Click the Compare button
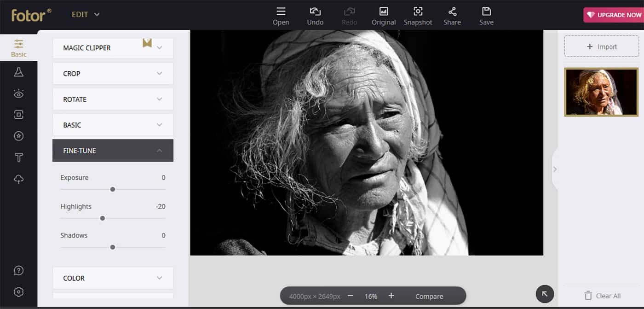 pyautogui.click(x=429, y=297)
